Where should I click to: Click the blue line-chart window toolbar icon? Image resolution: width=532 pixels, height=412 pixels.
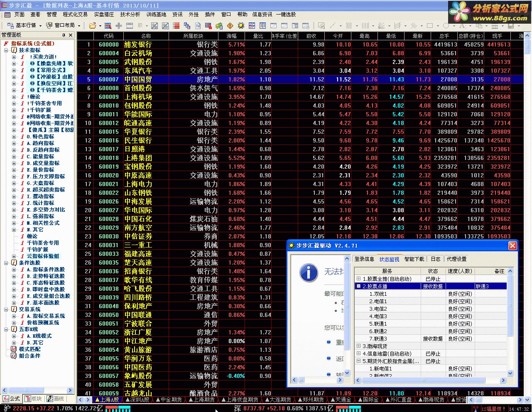tap(252, 26)
